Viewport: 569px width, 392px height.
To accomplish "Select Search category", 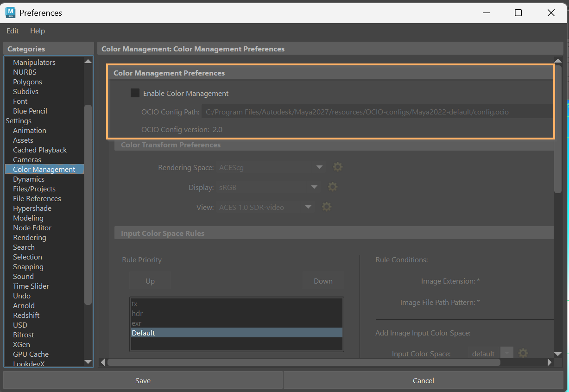I will pos(24,247).
